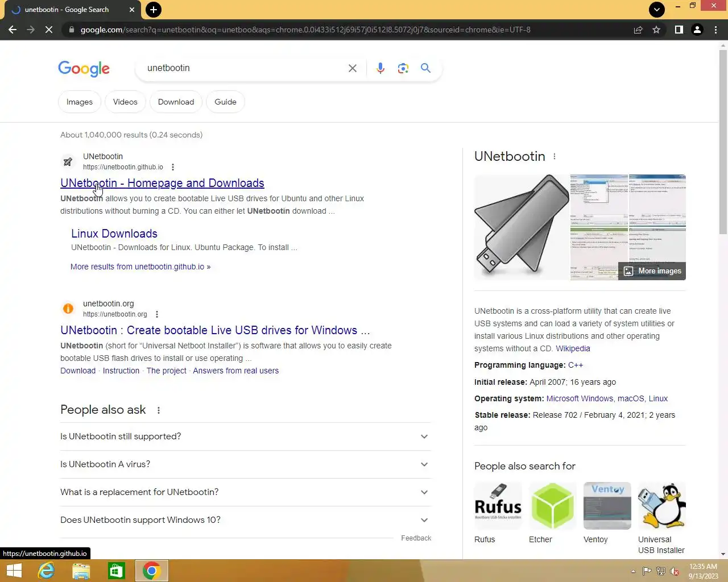Bookmark this page with the star icon
The height and width of the screenshot is (582, 728).
click(x=656, y=30)
